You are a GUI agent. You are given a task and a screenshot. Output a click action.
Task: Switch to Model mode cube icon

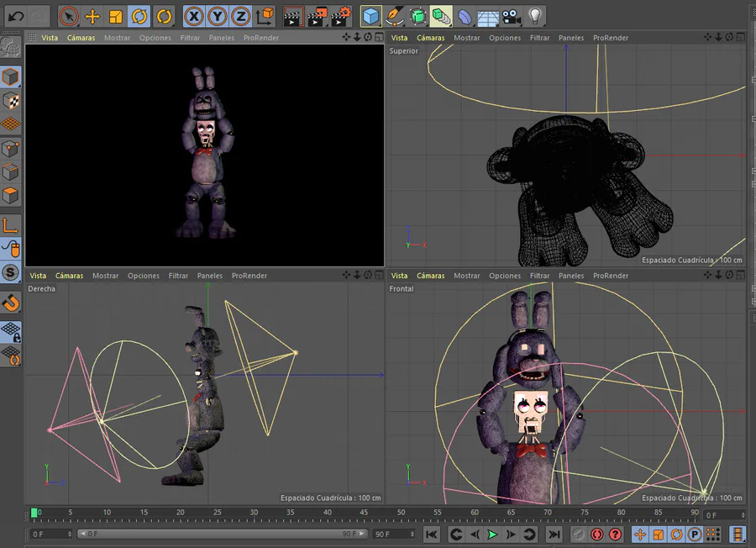click(x=10, y=76)
